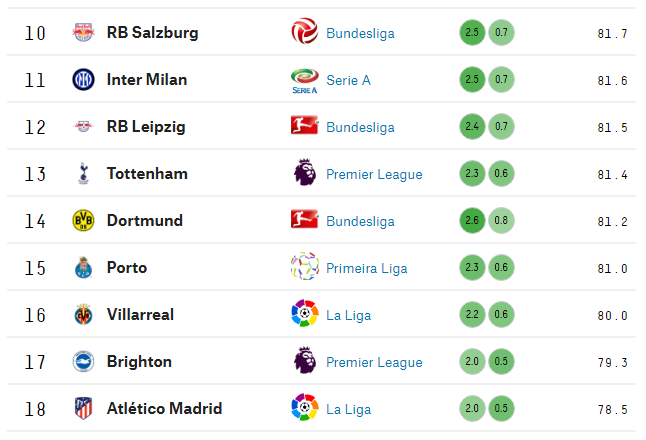Click the Premier League lion logo beside Tottenham
This screenshot has width=646, height=440.
[305, 172]
